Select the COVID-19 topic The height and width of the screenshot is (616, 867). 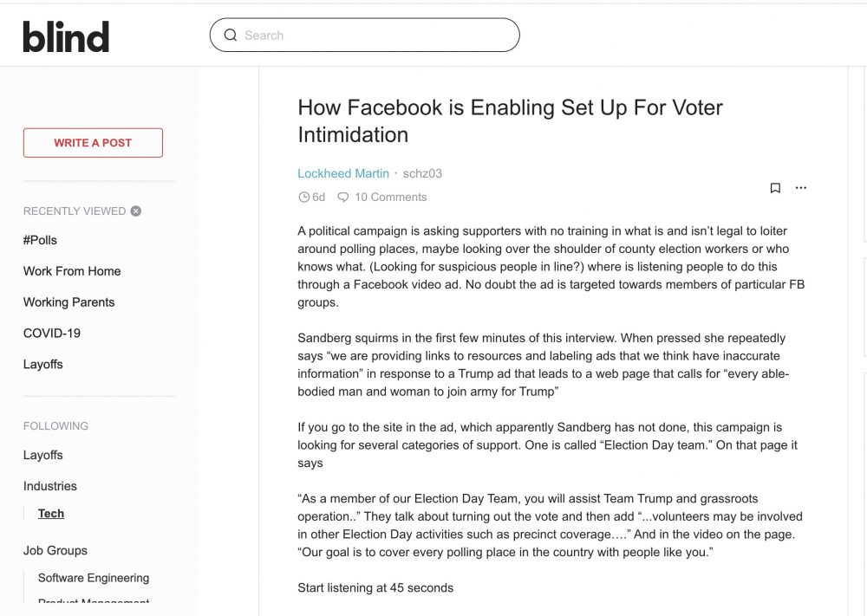(52, 334)
